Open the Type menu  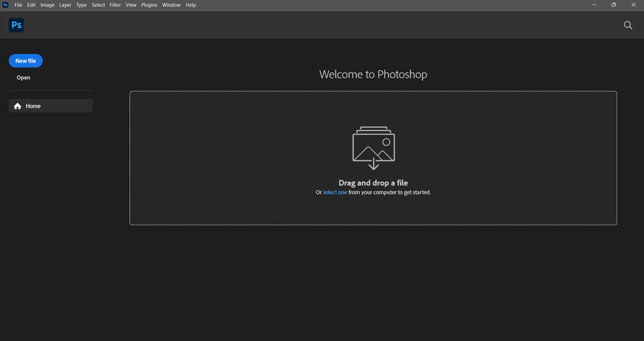pyautogui.click(x=81, y=5)
